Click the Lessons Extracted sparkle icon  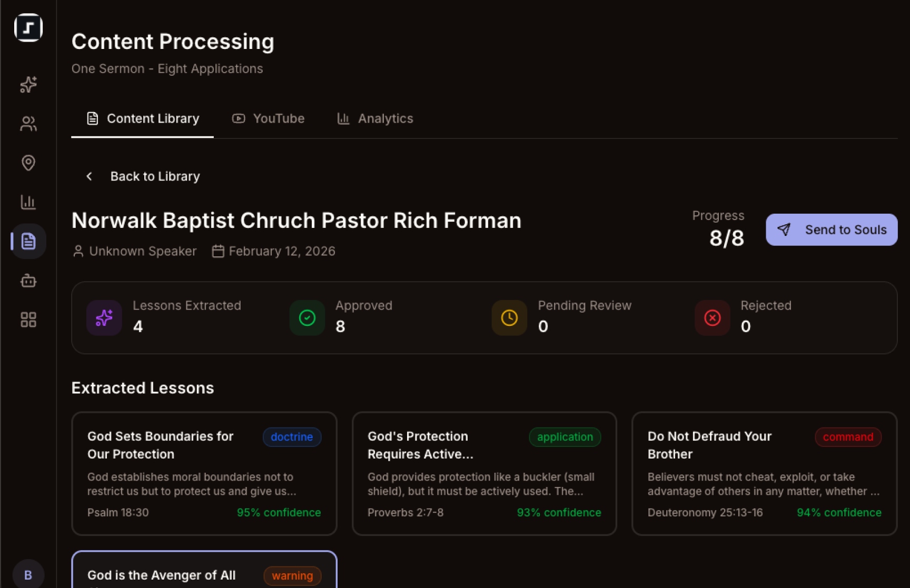(x=104, y=317)
